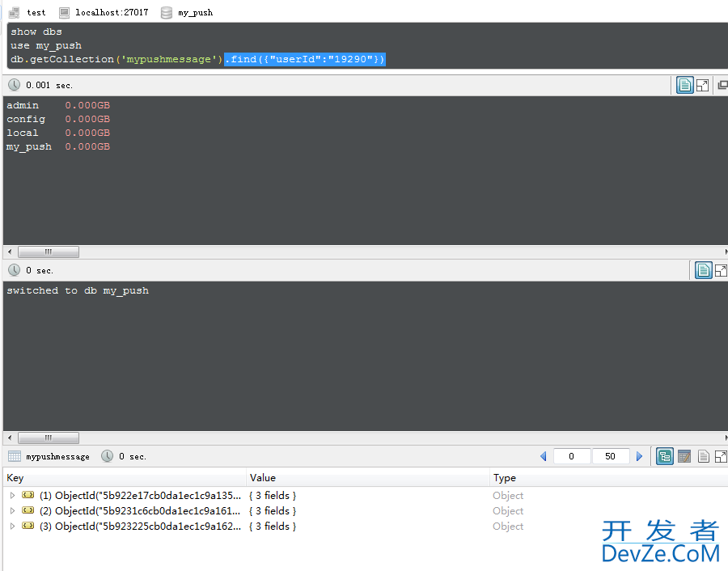Click the test connection icon

click(x=14, y=12)
